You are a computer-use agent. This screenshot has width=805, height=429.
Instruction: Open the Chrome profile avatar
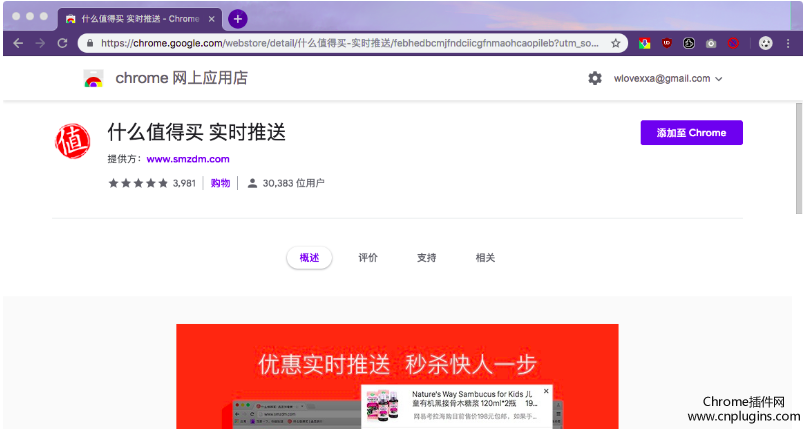point(765,44)
